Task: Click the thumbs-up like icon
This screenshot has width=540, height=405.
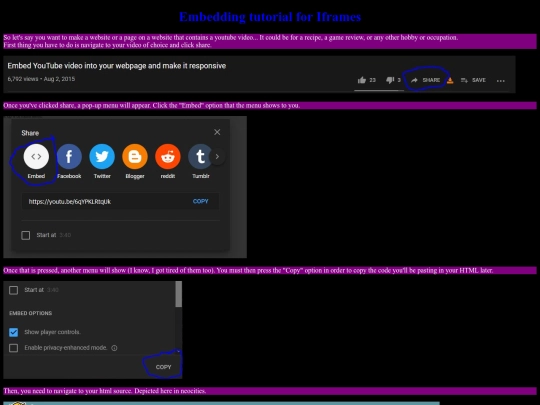Action: click(362, 80)
